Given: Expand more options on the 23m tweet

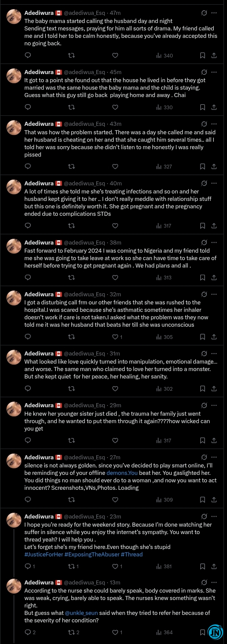Looking at the screenshot, I should coord(214,516).
